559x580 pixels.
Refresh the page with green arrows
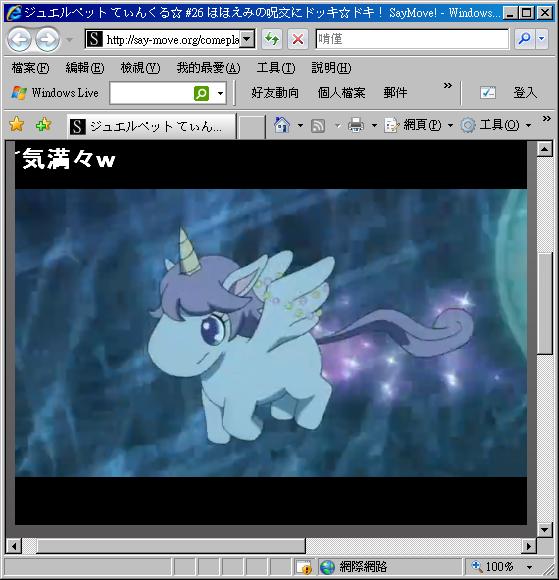pos(272,39)
